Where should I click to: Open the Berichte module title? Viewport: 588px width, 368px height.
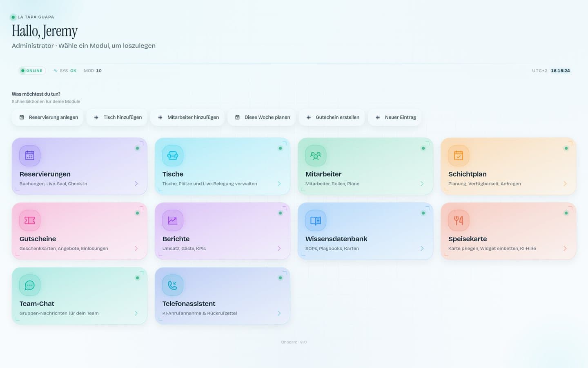click(176, 239)
